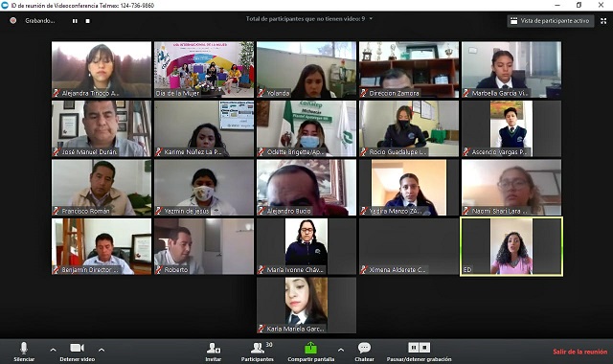Viewport: 613px width, 364px height.
Task: Stop recording using top-left stop button
Action: point(87,21)
